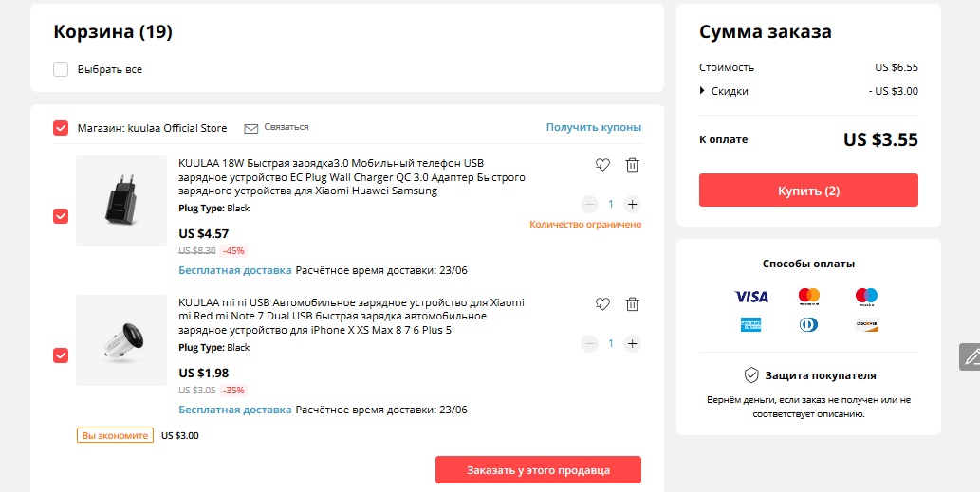
Task: Deselect the KUULAA 18W wall charger item
Action: (x=61, y=216)
